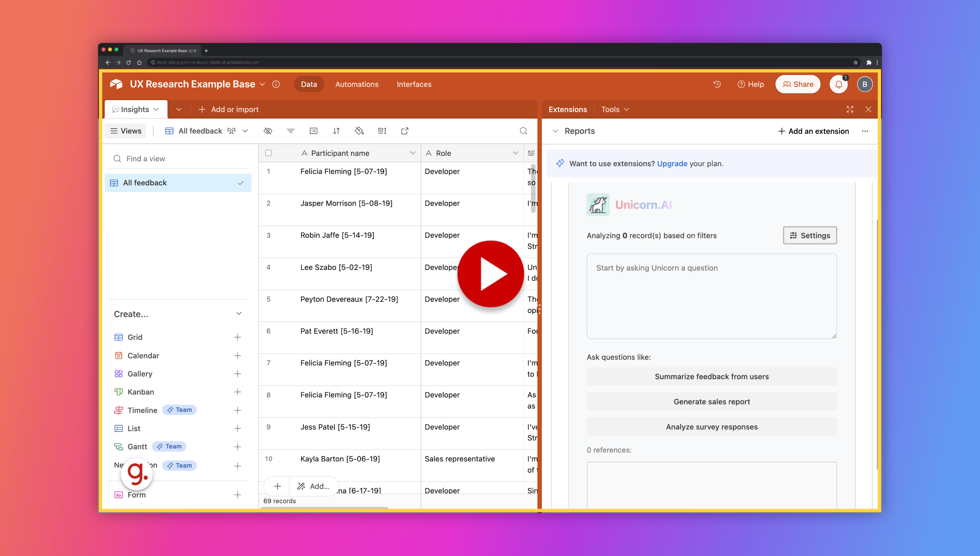Open the All feedback view dropdown
980x556 pixels.
[245, 131]
